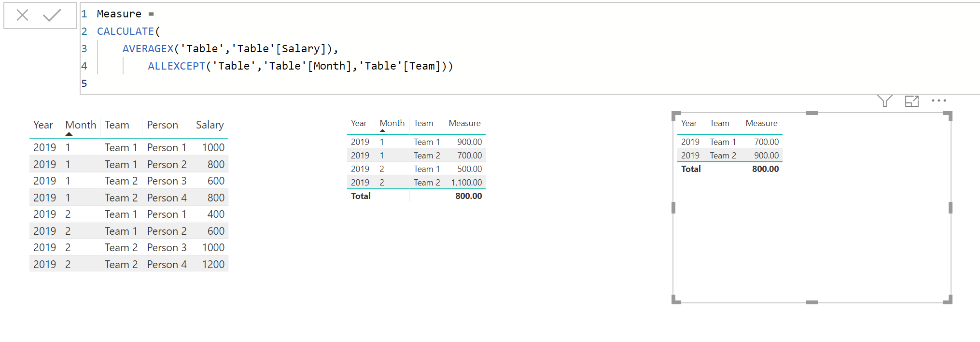Click Year header in selected right table
The image size is (980, 342).
click(689, 123)
